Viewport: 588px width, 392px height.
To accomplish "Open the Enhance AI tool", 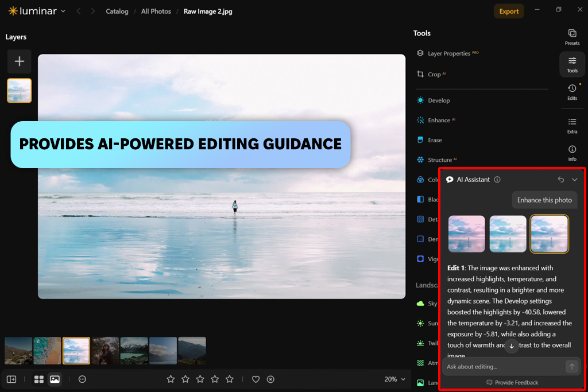I will [436, 121].
